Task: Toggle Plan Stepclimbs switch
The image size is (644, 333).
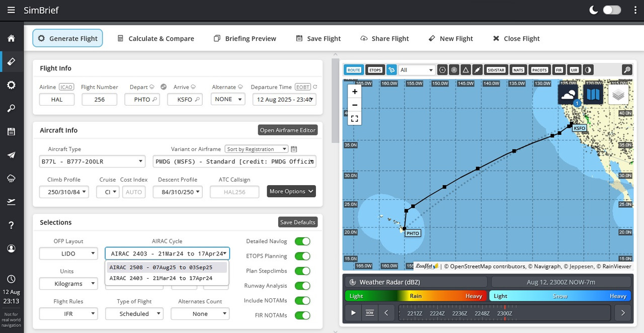Action: click(302, 271)
